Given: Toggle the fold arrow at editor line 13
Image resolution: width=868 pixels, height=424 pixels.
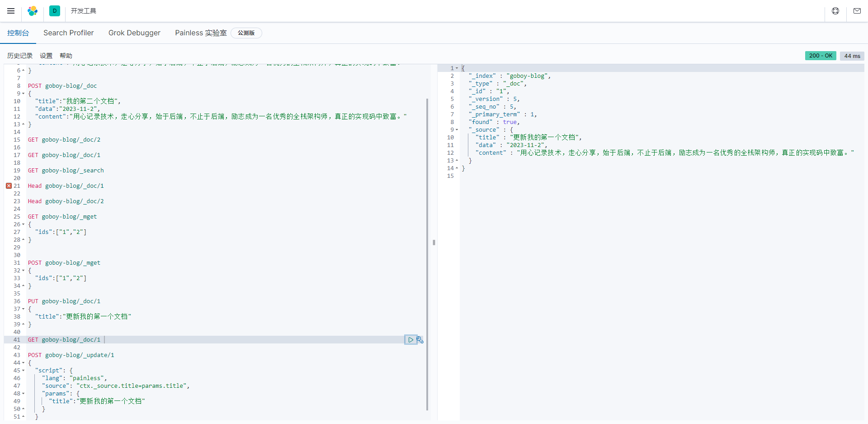Looking at the screenshot, I should pyautogui.click(x=24, y=124).
